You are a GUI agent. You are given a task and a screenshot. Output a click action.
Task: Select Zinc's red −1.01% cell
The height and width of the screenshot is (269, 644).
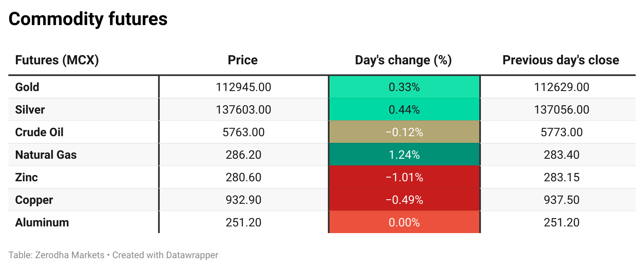coord(404,177)
